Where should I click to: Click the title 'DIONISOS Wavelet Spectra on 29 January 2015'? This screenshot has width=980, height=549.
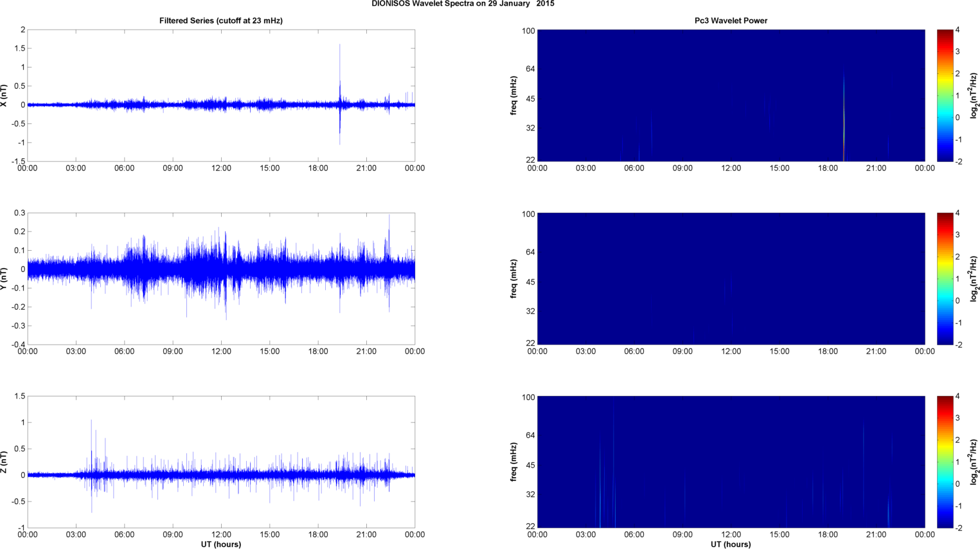pos(463,4)
